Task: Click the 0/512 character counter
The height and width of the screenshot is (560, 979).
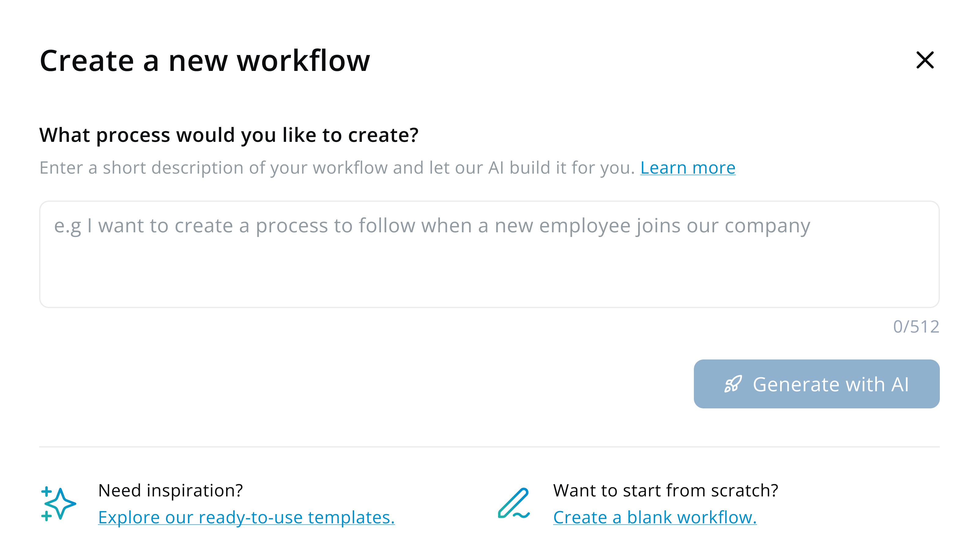Action: point(916,326)
